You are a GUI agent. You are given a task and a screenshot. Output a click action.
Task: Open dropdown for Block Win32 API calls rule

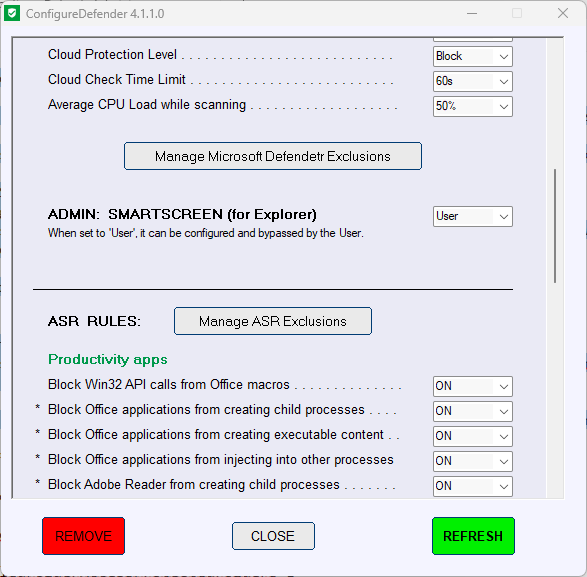[x=473, y=386]
